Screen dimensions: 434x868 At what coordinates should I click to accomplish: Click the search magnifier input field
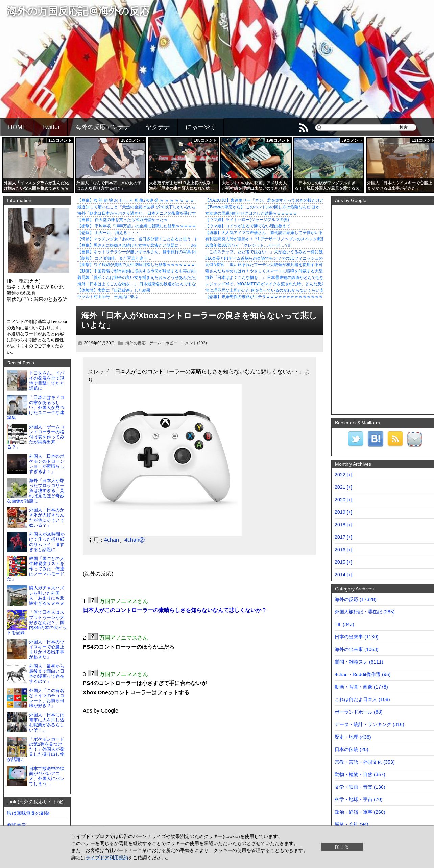coord(353,127)
